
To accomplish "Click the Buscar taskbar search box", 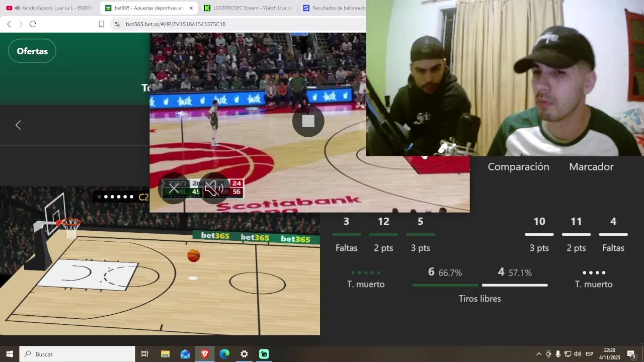I will coord(77,354).
